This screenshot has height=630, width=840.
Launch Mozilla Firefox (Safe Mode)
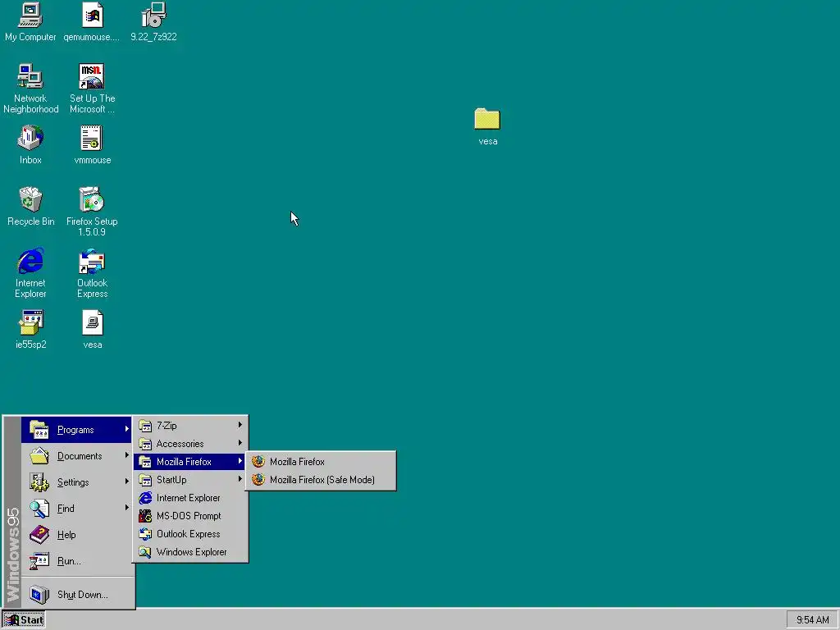tap(321, 479)
